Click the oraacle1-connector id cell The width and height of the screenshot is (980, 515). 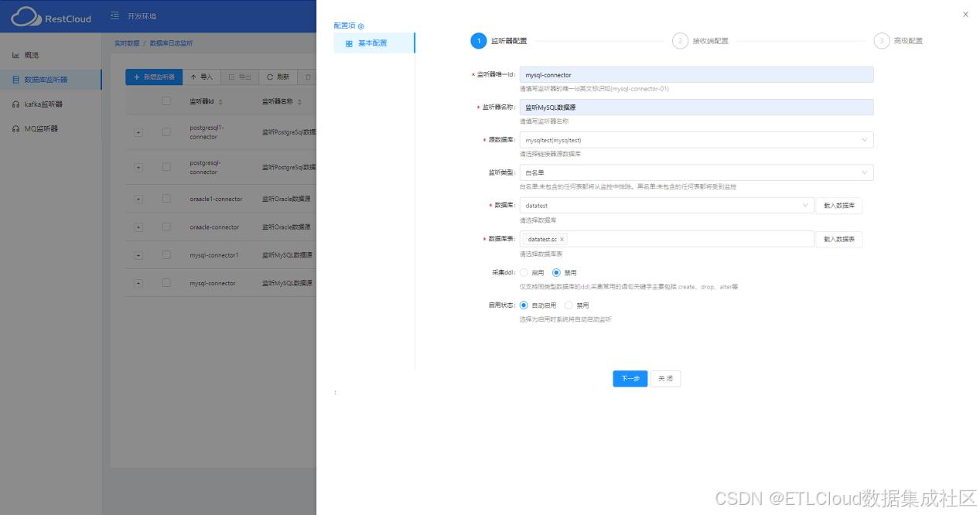point(216,200)
